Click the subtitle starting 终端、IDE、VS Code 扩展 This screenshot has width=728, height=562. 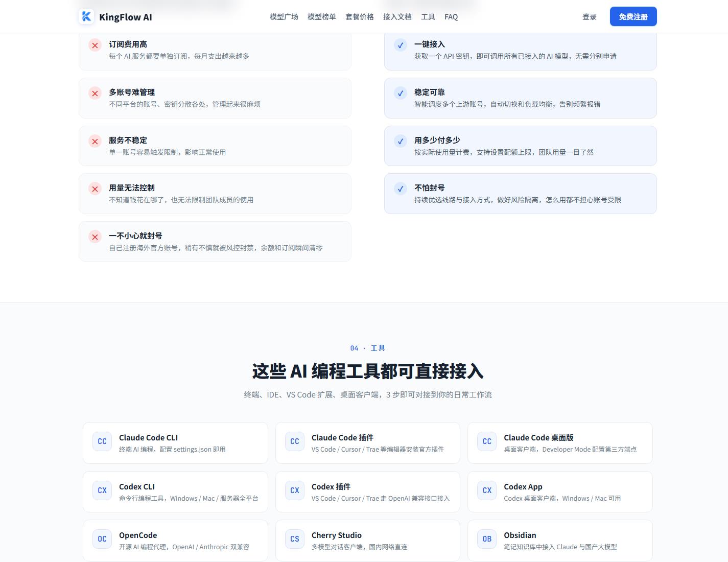pos(368,394)
